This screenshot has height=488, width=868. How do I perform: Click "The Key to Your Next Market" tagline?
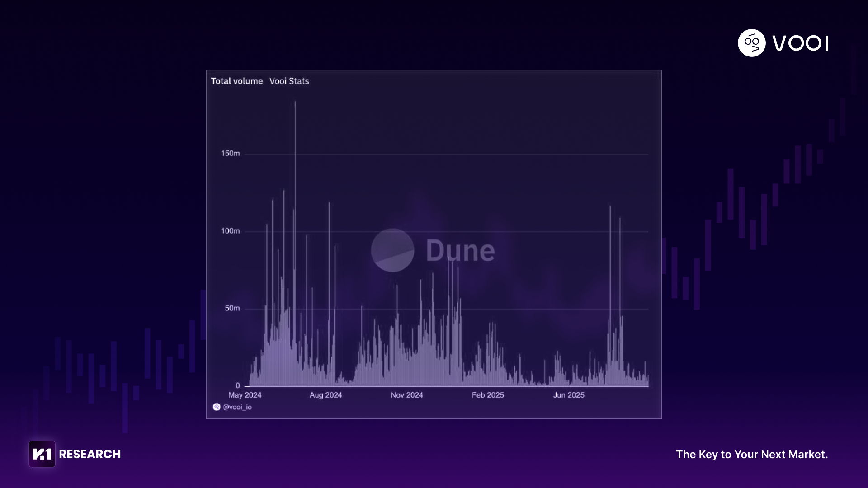[751, 454]
